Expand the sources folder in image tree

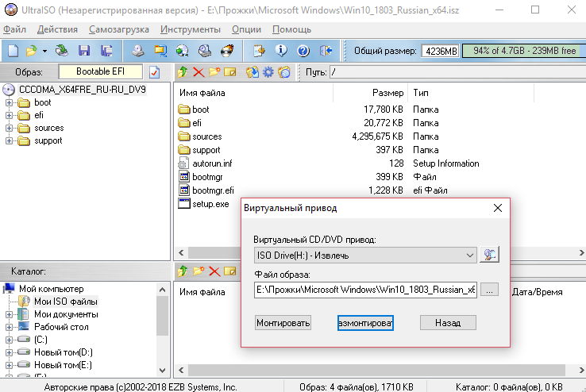(9, 128)
